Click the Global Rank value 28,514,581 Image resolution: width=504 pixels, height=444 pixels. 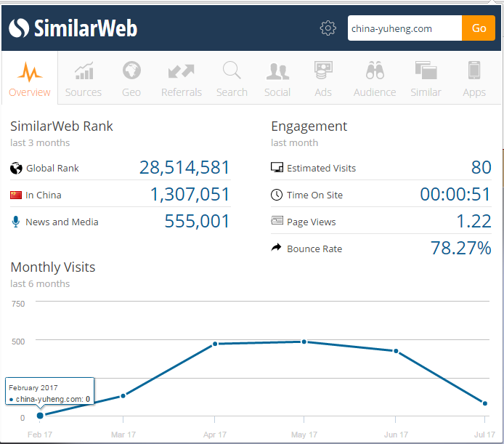[184, 168]
